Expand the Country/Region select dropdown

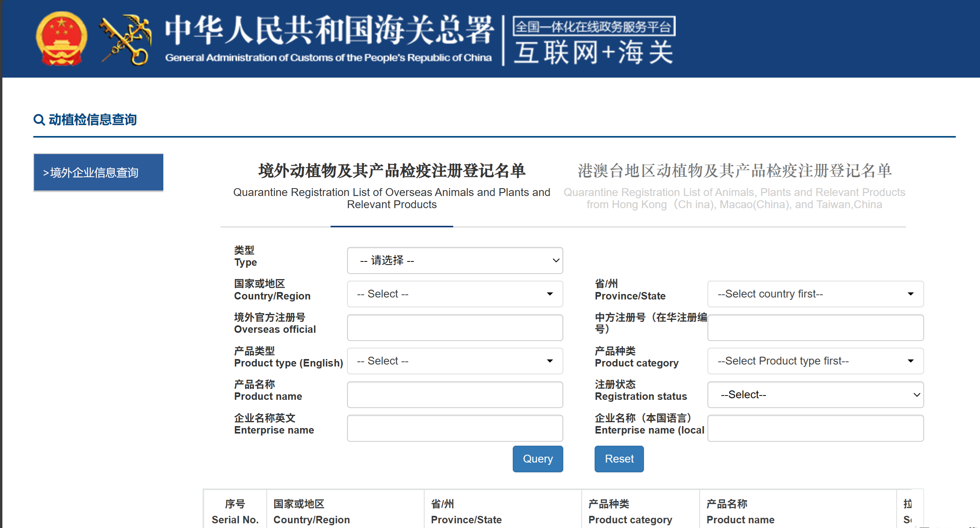(455, 294)
